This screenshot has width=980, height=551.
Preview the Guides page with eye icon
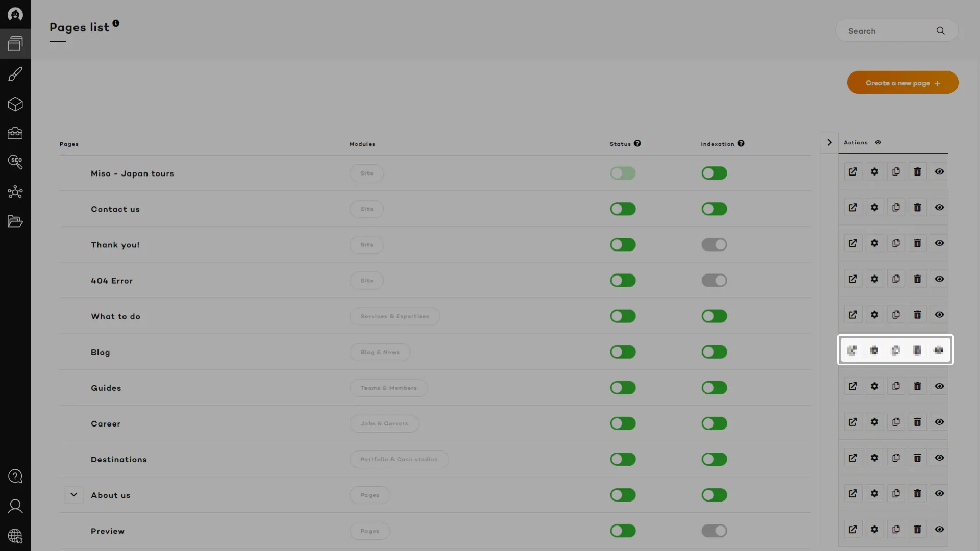pos(939,386)
